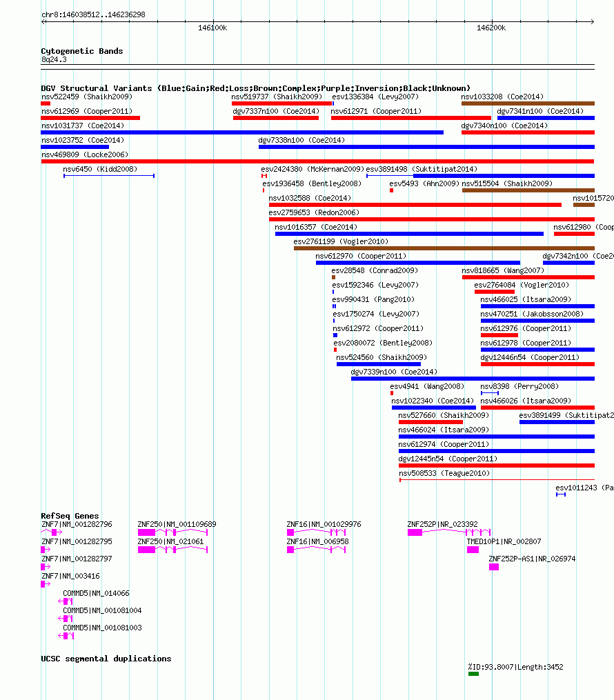Click dgv7341n100 (Coe2014) label

click(x=540, y=111)
